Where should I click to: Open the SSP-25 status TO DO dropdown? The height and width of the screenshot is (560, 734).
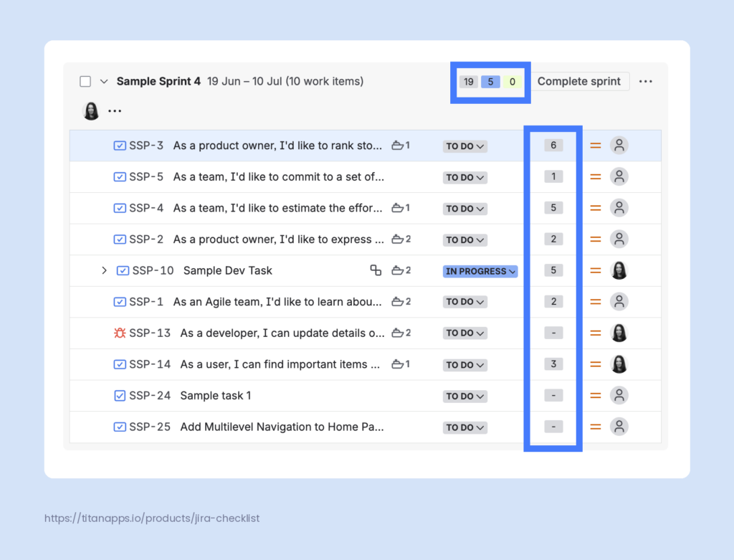[x=464, y=427]
